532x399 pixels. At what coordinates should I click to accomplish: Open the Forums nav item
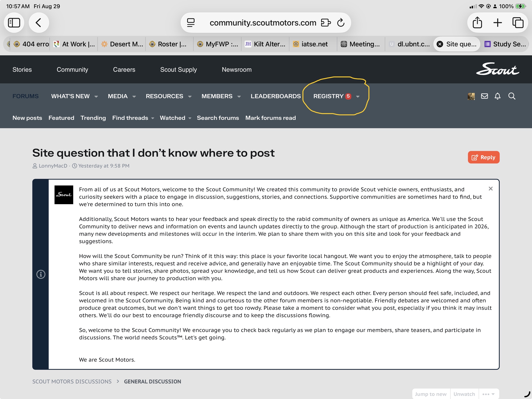coord(26,96)
